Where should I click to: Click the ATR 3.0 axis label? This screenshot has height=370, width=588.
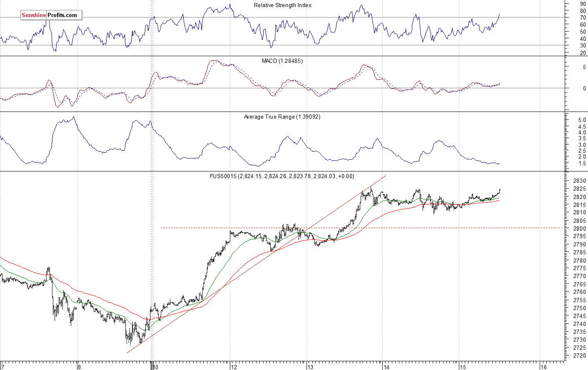(582, 145)
